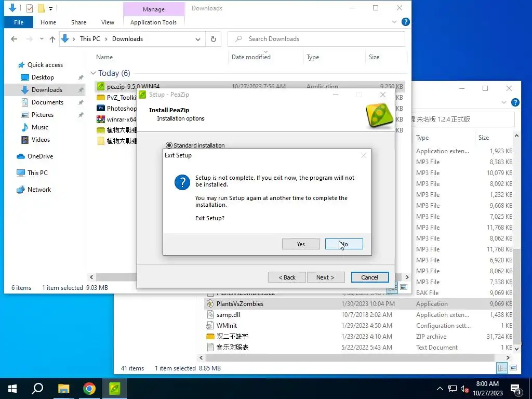
Task: Open Videos in the navigation pane
Action: 41,140
